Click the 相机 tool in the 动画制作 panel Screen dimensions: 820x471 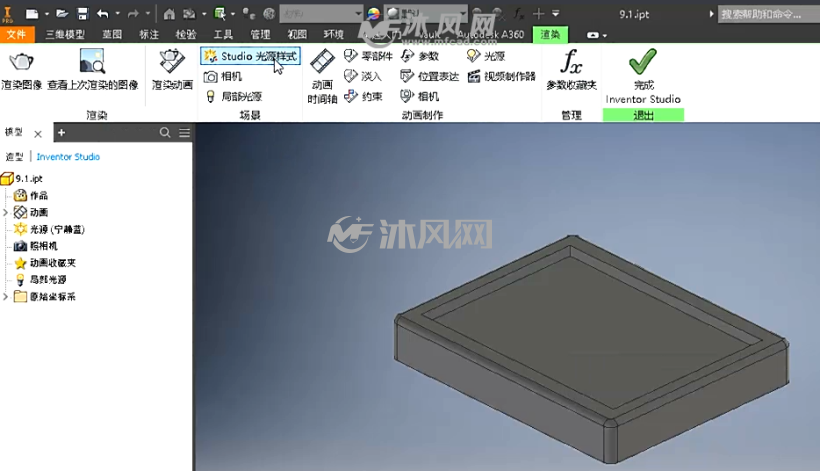(x=420, y=97)
